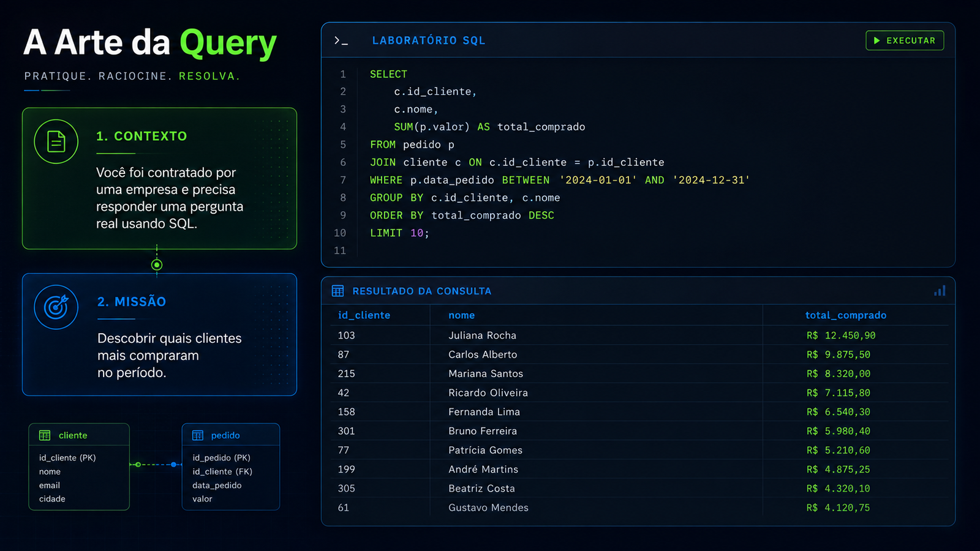Select the nome column header

point(461,315)
